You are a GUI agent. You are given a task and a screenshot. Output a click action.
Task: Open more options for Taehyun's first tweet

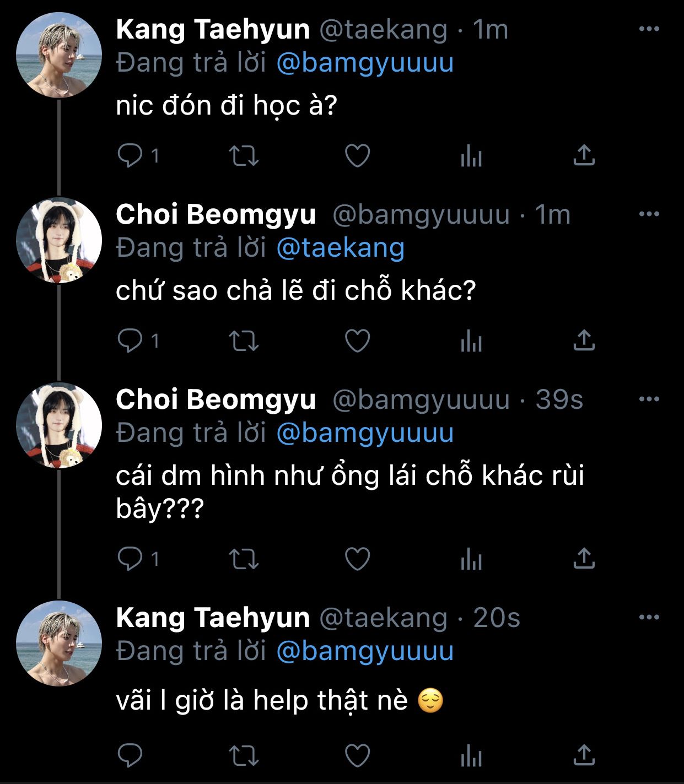tap(649, 29)
